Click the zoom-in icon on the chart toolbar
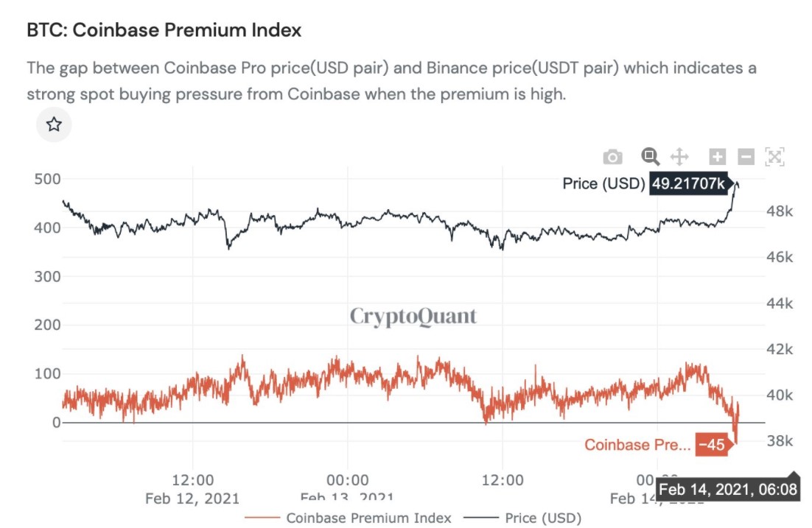Image resolution: width=812 pixels, height=528 pixels. tap(716, 156)
